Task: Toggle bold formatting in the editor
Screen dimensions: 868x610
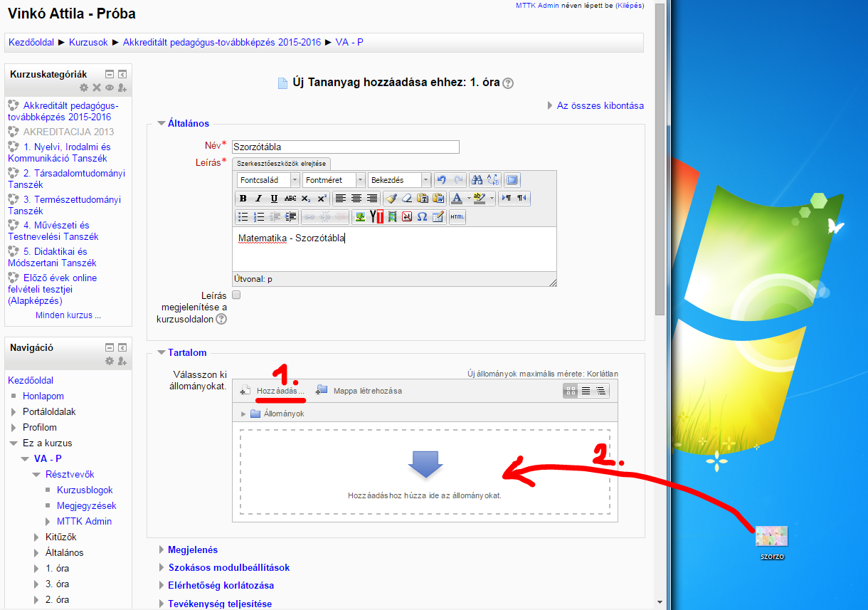Action: pos(243,199)
